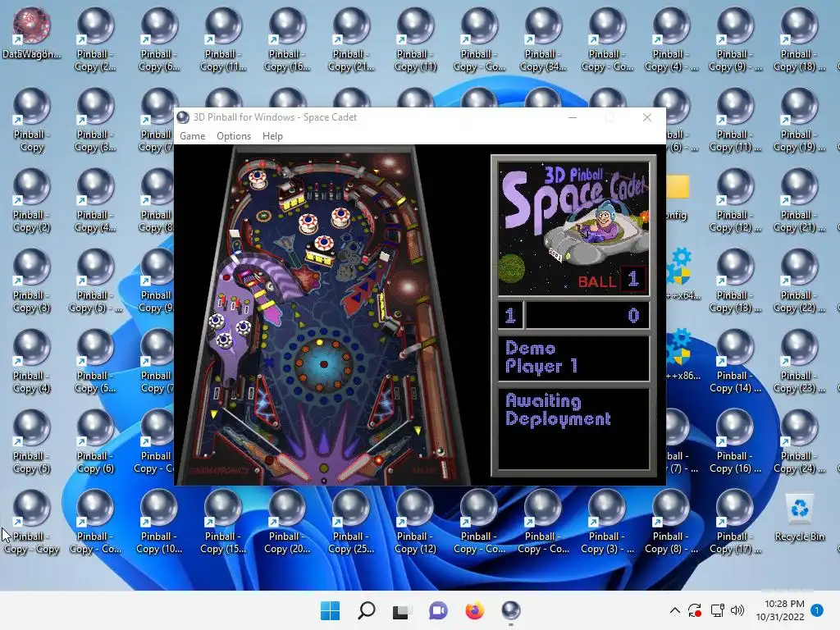
Task: Open the Help menu in 3D Pinball
Action: [272, 136]
